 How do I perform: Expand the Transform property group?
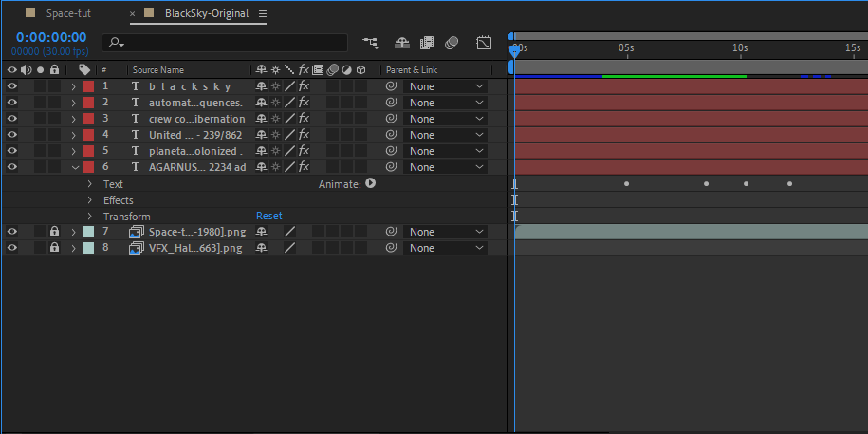pos(89,217)
